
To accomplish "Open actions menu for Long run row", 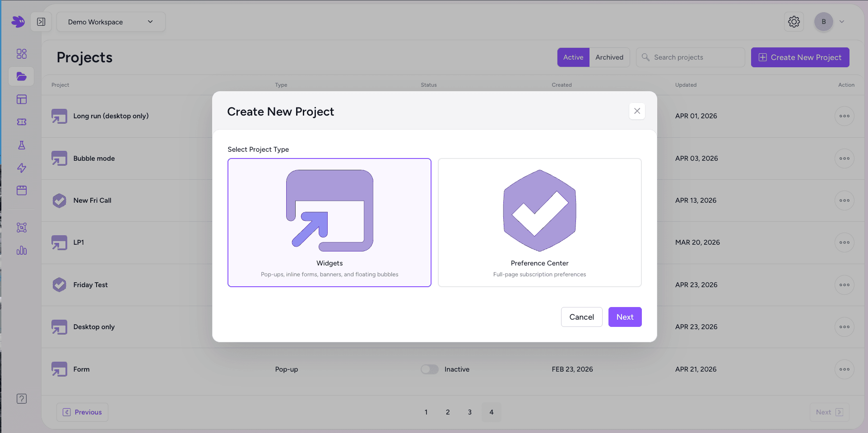I will coord(845,116).
